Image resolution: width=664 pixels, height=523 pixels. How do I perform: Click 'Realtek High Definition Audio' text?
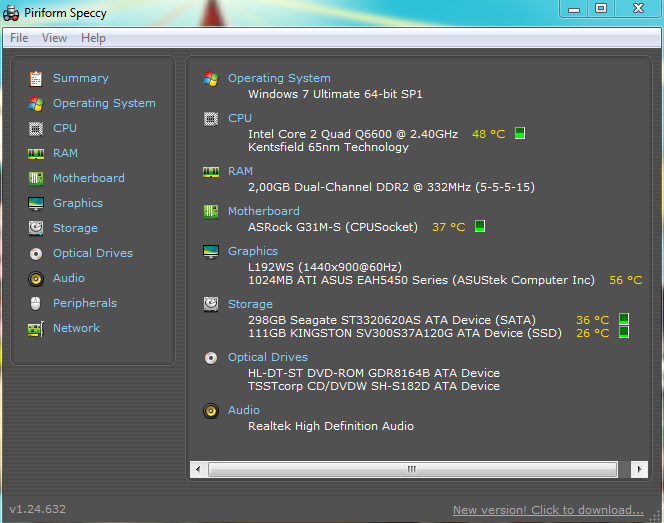tap(331, 426)
